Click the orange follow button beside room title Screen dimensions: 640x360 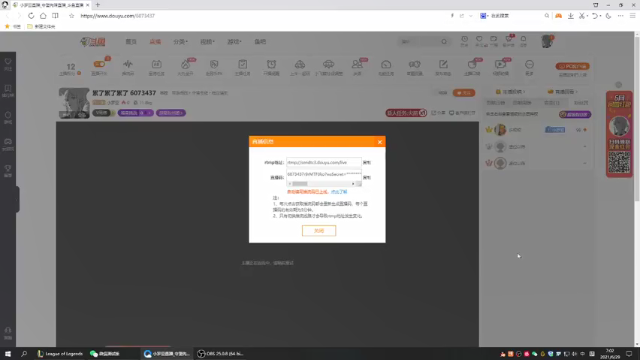(x=464, y=93)
